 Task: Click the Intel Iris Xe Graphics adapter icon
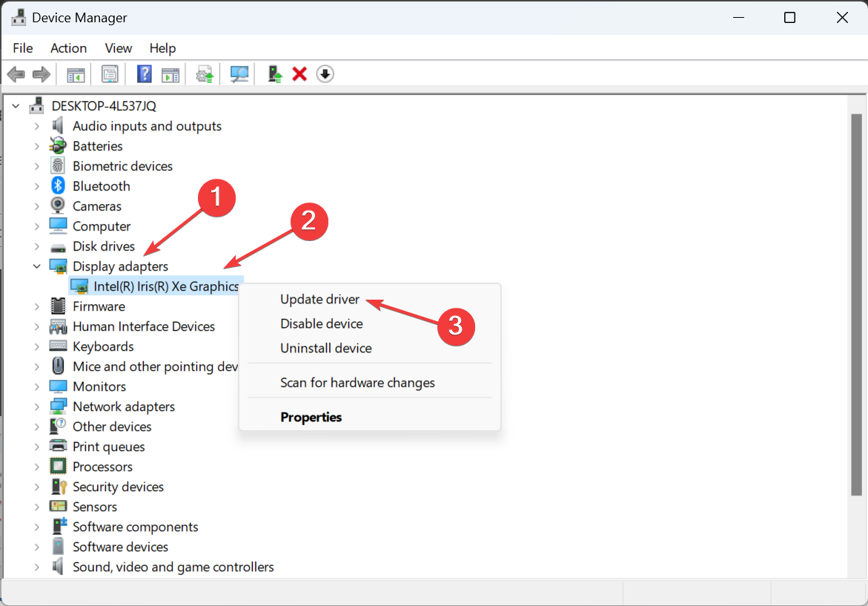pos(79,286)
